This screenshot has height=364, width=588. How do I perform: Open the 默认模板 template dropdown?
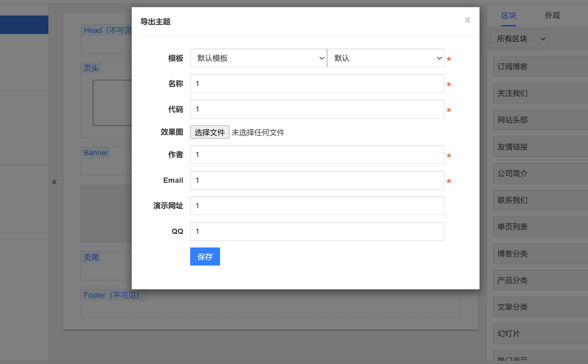coord(258,58)
